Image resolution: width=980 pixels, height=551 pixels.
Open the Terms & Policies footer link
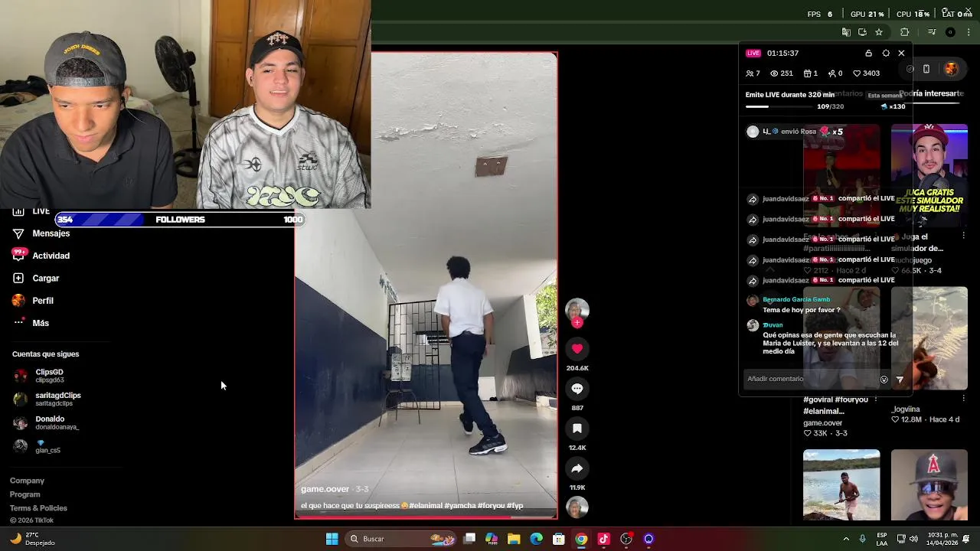coord(38,508)
